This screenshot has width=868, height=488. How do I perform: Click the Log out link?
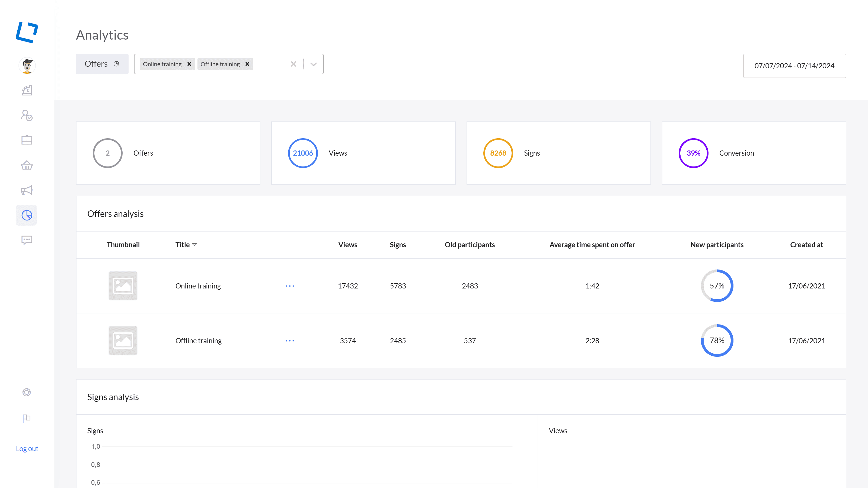[27, 449]
